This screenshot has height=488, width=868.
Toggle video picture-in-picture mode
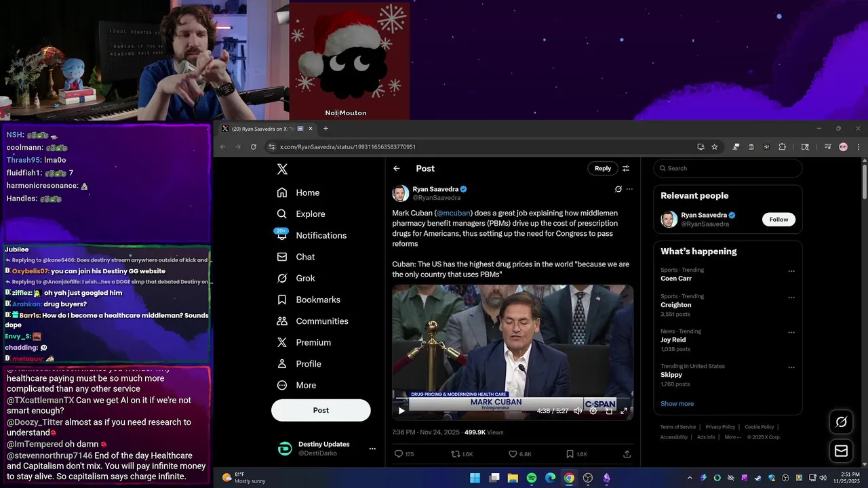(x=608, y=411)
